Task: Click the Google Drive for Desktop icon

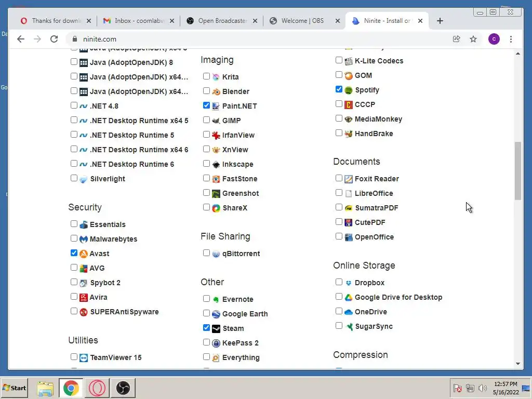Action: pos(349,298)
